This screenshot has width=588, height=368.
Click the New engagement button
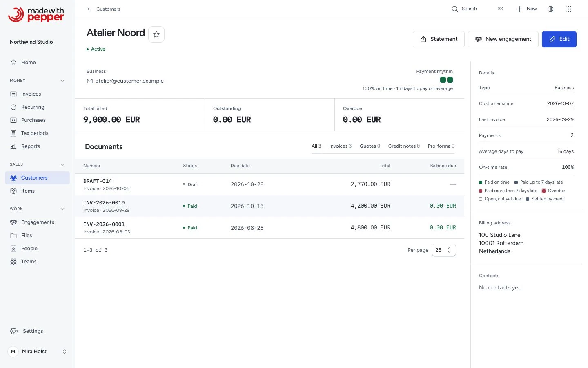(503, 39)
